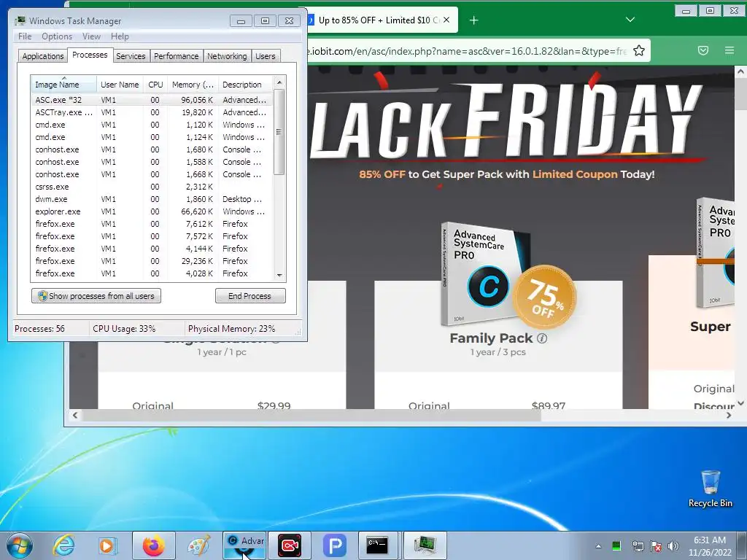
Task: Select the explorer.exe process
Action: (152, 211)
